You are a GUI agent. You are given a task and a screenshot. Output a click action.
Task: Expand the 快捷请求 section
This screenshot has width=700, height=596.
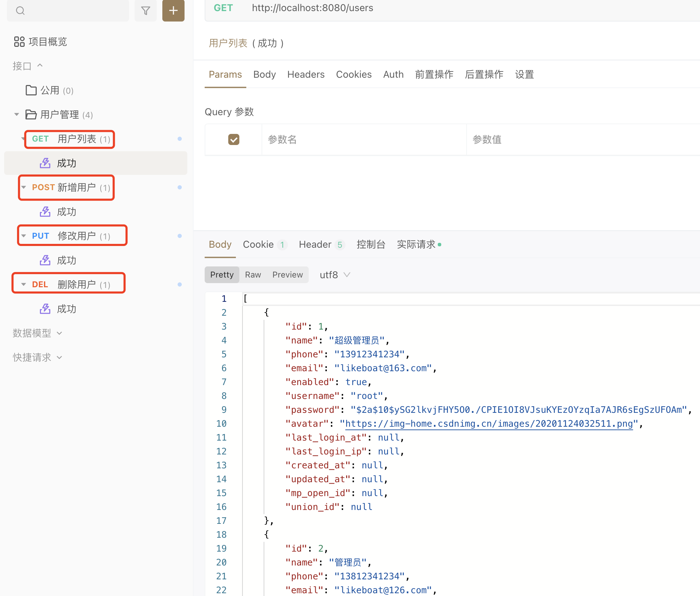click(37, 357)
